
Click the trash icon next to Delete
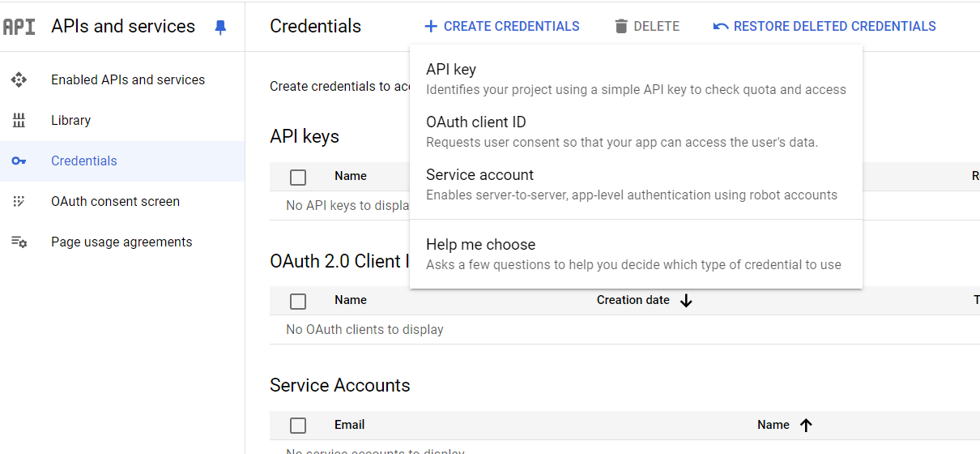click(x=621, y=27)
